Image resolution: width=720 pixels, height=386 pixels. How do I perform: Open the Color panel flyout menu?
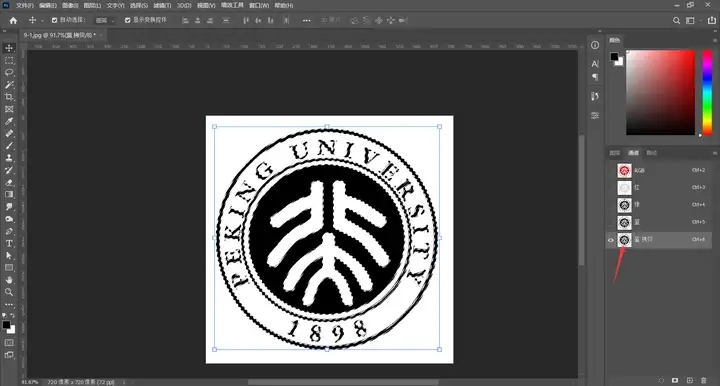[714, 40]
